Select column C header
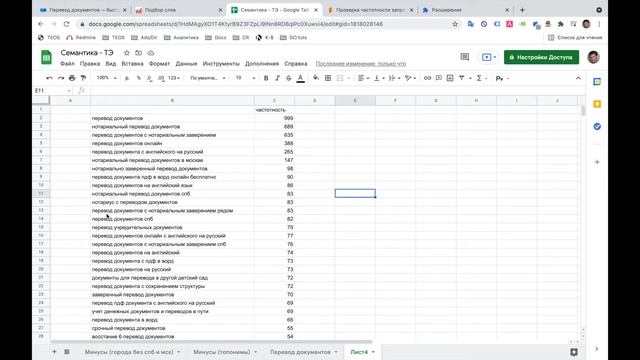This screenshot has width=640, height=360. 274,100
